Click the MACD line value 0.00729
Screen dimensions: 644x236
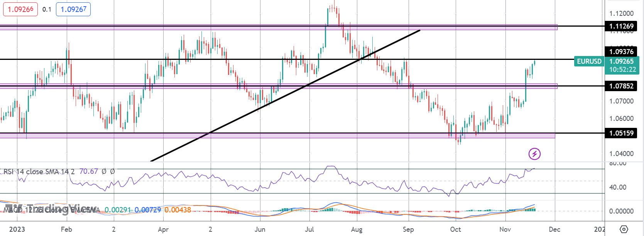(x=148, y=210)
